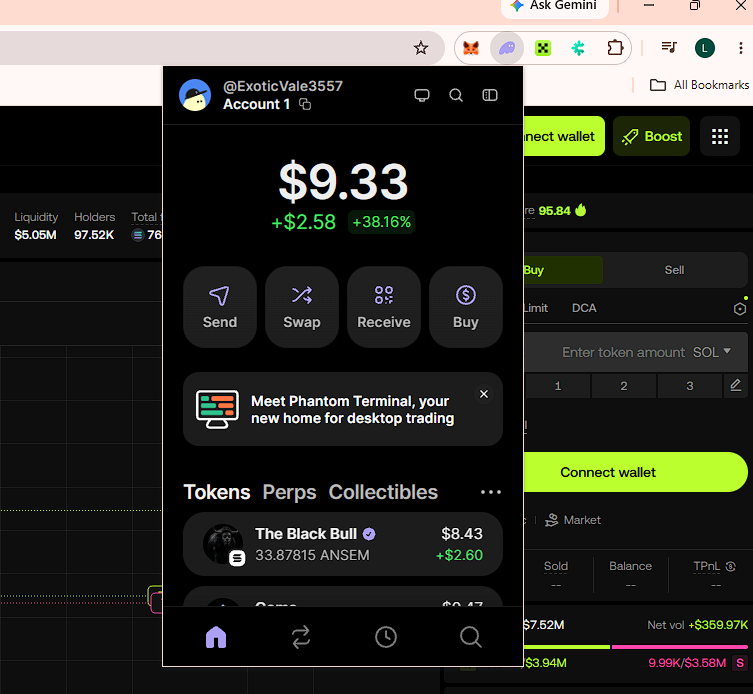Open the Chrome profile avatar L
Image resolution: width=753 pixels, height=694 pixels.
(x=704, y=48)
